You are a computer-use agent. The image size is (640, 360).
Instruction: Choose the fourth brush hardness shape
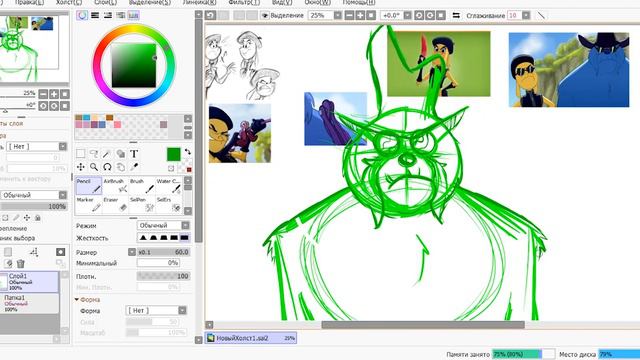(x=174, y=238)
